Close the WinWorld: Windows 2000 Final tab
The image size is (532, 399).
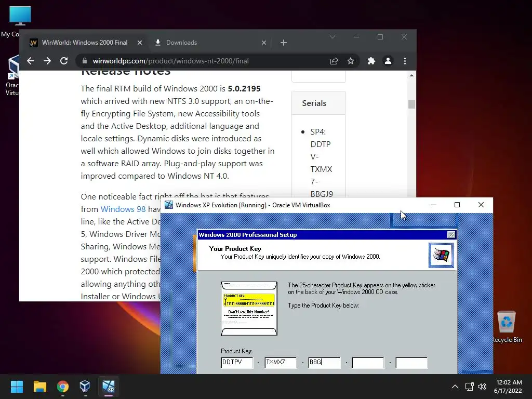[139, 43]
